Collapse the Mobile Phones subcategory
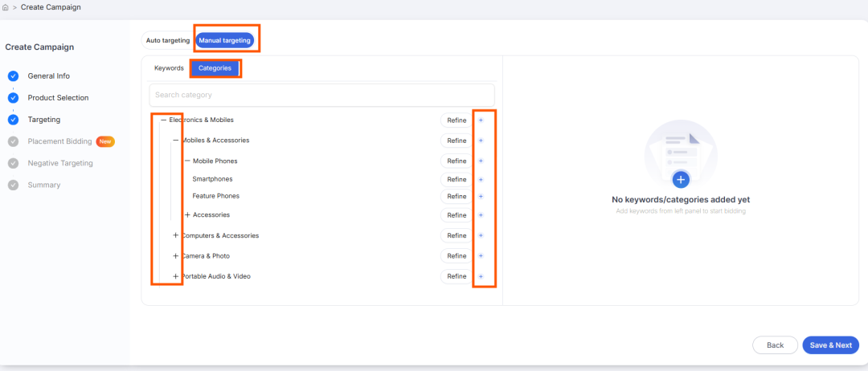This screenshot has height=371, width=868. 187,161
